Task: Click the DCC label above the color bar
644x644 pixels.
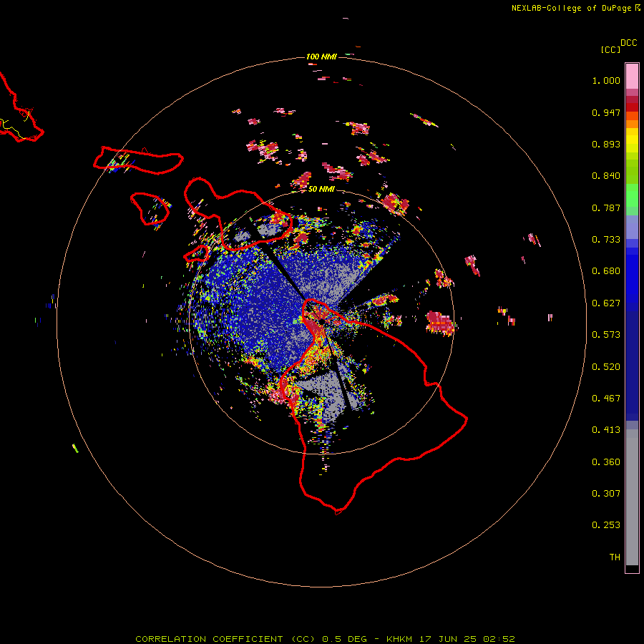Action: point(628,43)
